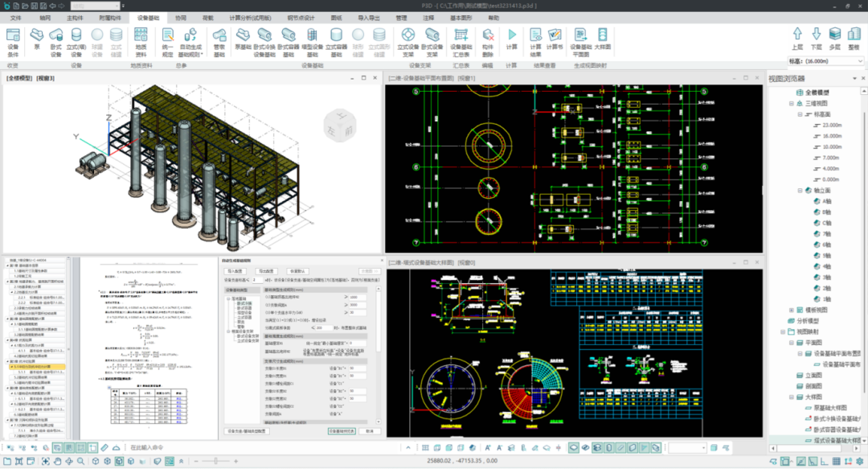The width and height of the screenshot is (868, 469).
Task: Click the 取消 button in the rules dialog
Action: coord(369,430)
